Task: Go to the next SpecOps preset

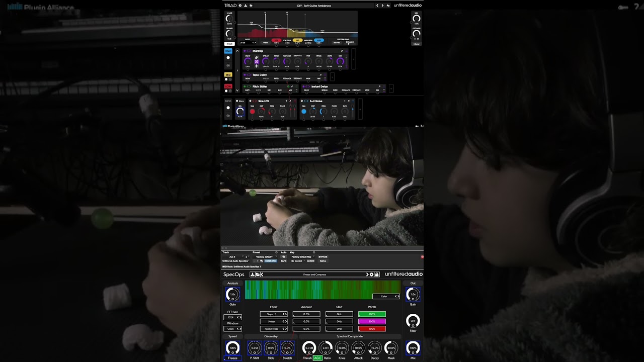Action: (367, 275)
